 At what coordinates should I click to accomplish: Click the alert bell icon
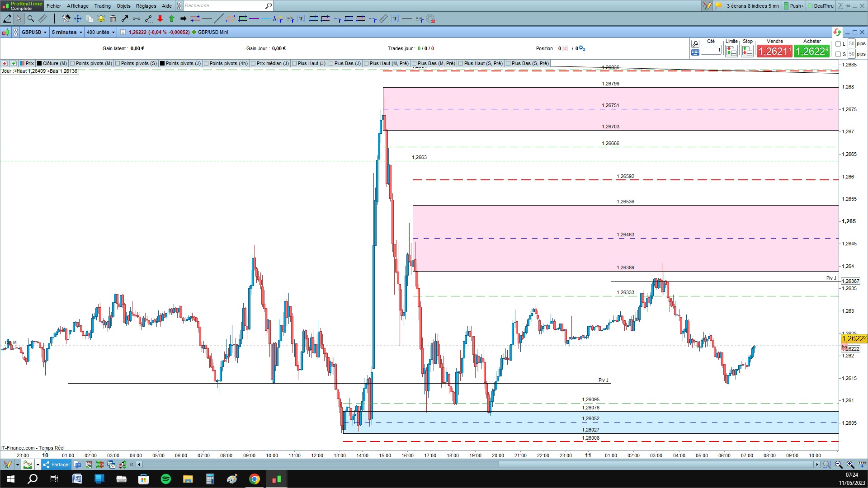tap(101, 19)
